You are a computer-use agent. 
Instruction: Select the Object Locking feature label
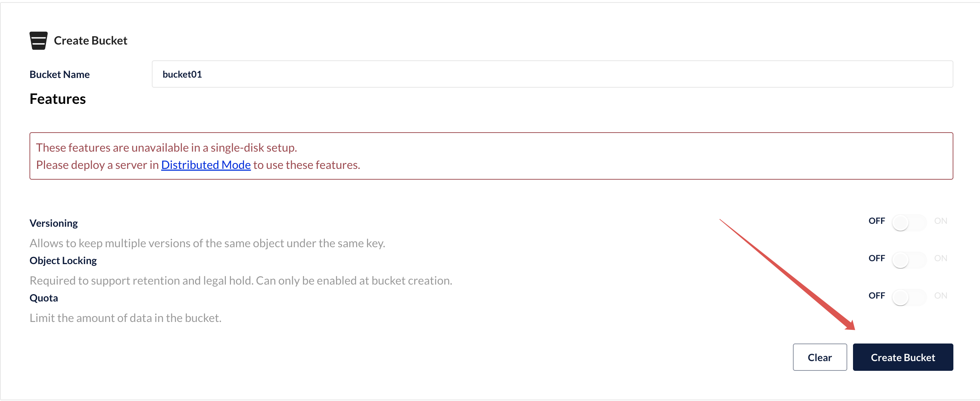tap(63, 261)
